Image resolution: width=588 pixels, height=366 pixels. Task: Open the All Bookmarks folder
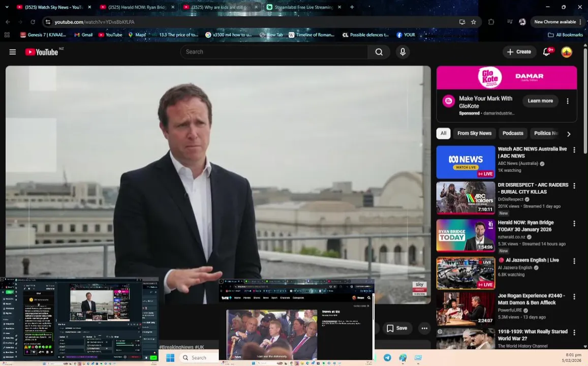tap(565, 35)
